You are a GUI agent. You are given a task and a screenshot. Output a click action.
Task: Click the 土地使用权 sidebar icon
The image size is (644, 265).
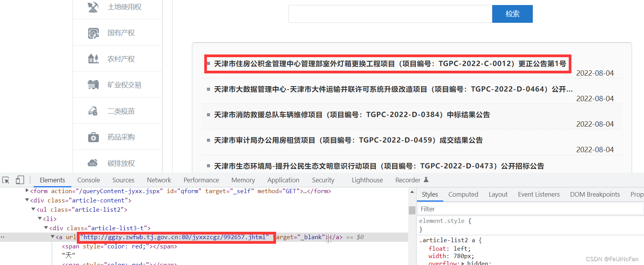point(93,7)
